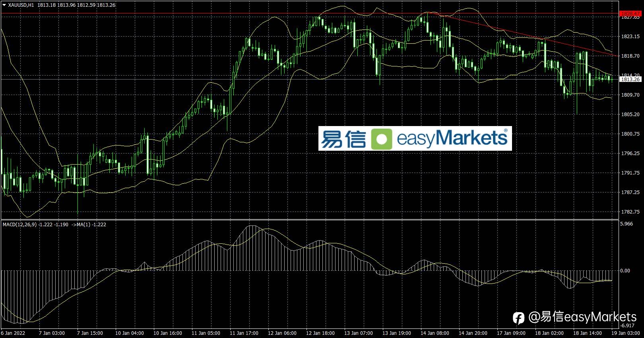Click the 1805.20 price axis value
This screenshot has height=338, width=644.
click(x=630, y=115)
